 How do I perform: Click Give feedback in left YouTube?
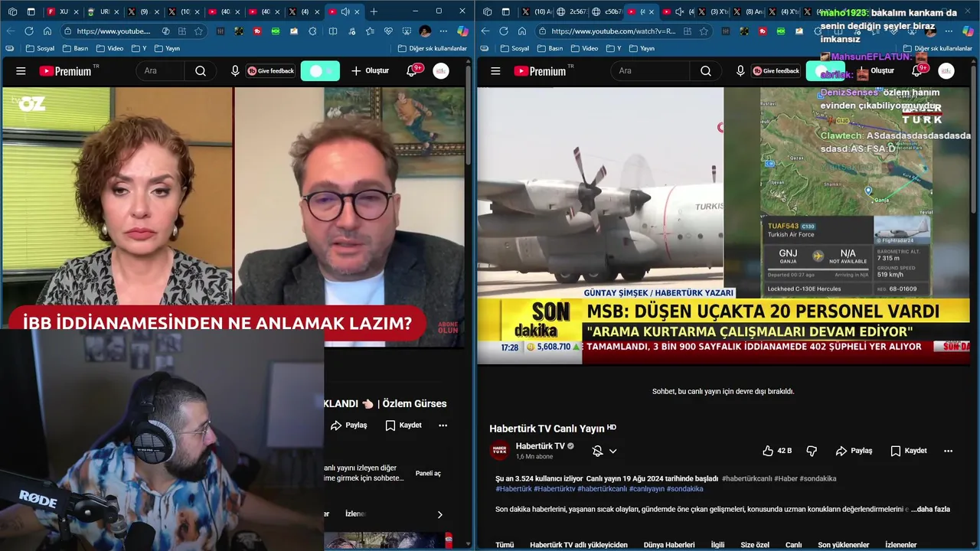click(x=270, y=71)
